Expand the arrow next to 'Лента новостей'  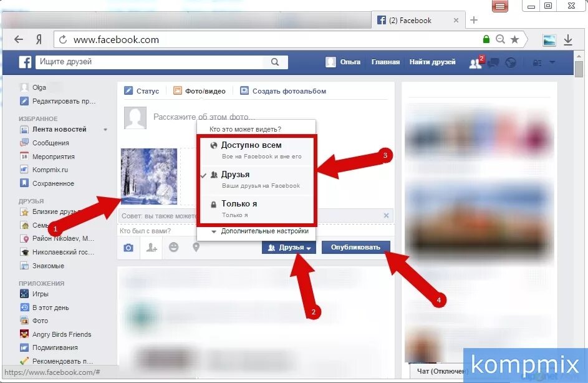point(105,129)
